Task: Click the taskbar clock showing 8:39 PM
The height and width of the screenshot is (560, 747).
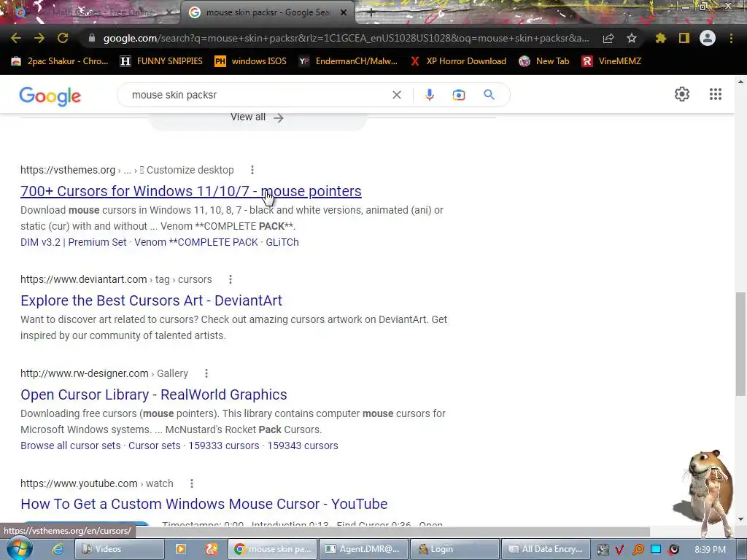Action: click(710, 550)
